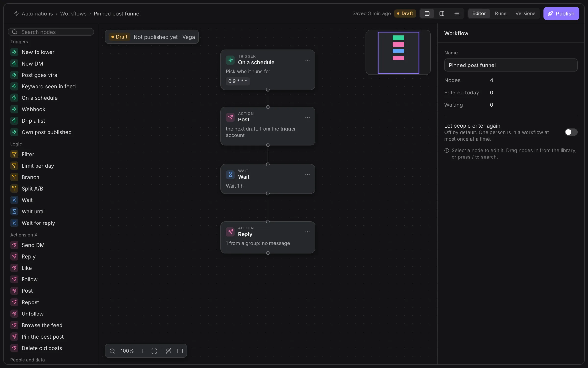This screenshot has height=368, width=588.
Task: Click the 100% zoom level
Action: pos(127,351)
